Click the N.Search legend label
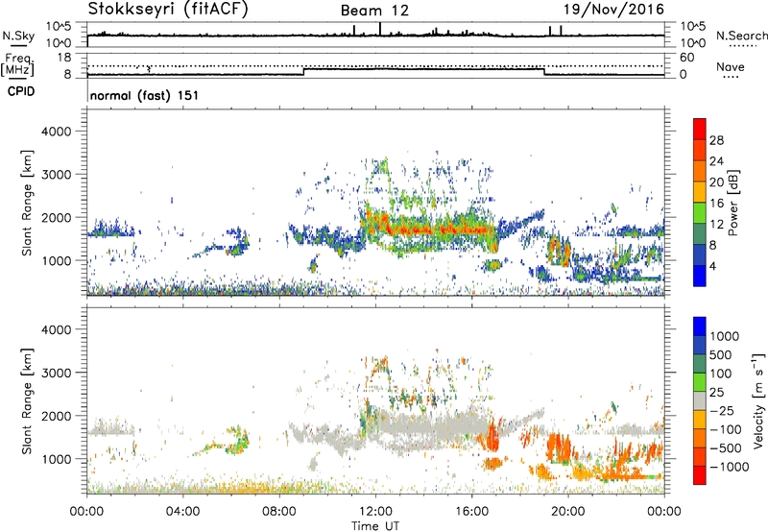Screen dimensions: 768x532 click(741, 36)
